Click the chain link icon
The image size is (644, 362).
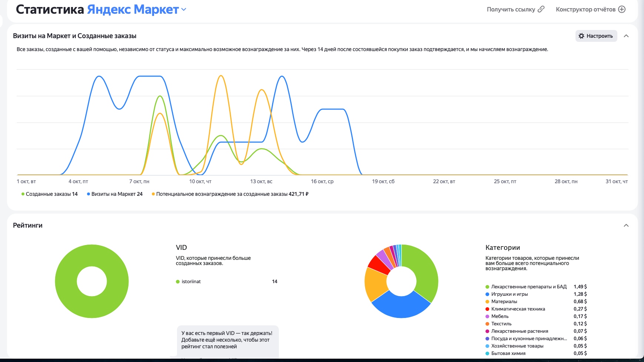[541, 9]
